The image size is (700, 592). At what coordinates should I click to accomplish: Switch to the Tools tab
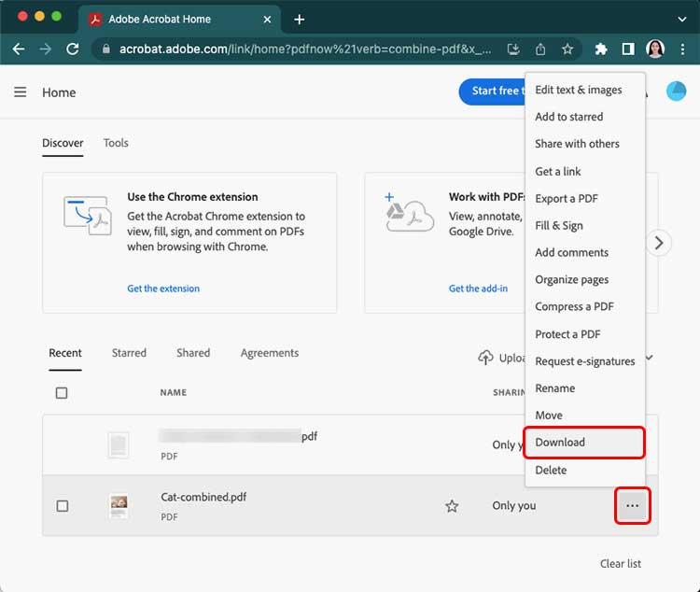116,143
